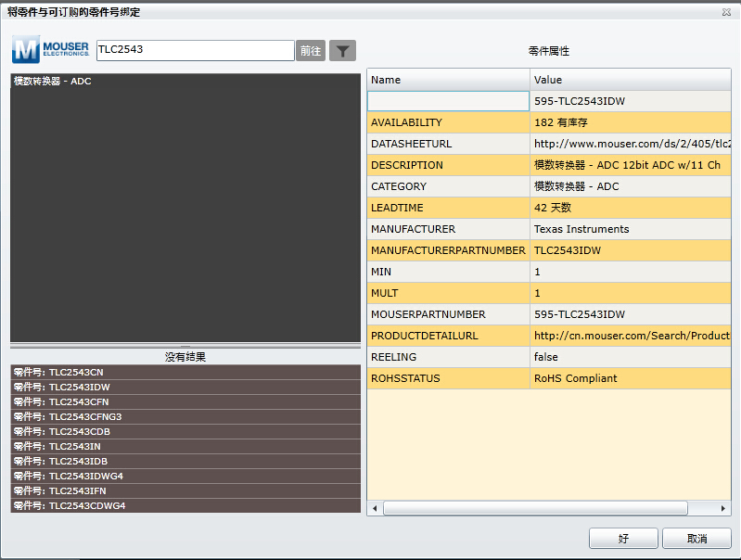This screenshot has width=741, height=560.
Task: Click the Value column header
Action: pyautogui.click(x=631, y=80)
